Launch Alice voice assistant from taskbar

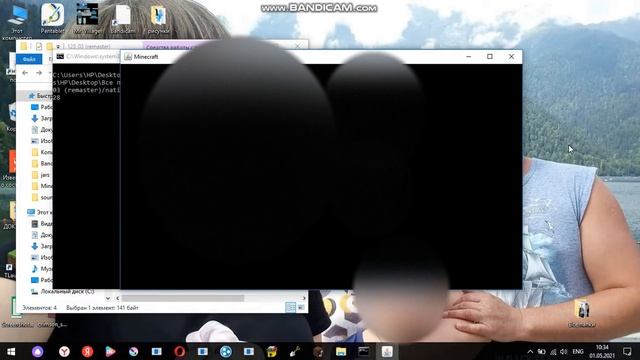click(38, 351)
